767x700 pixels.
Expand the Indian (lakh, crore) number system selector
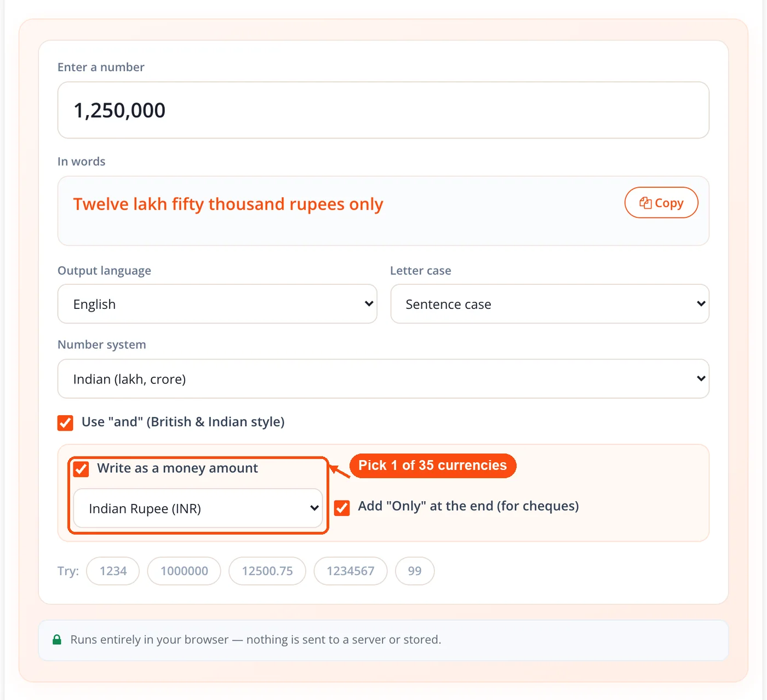(x=383, y=379)
